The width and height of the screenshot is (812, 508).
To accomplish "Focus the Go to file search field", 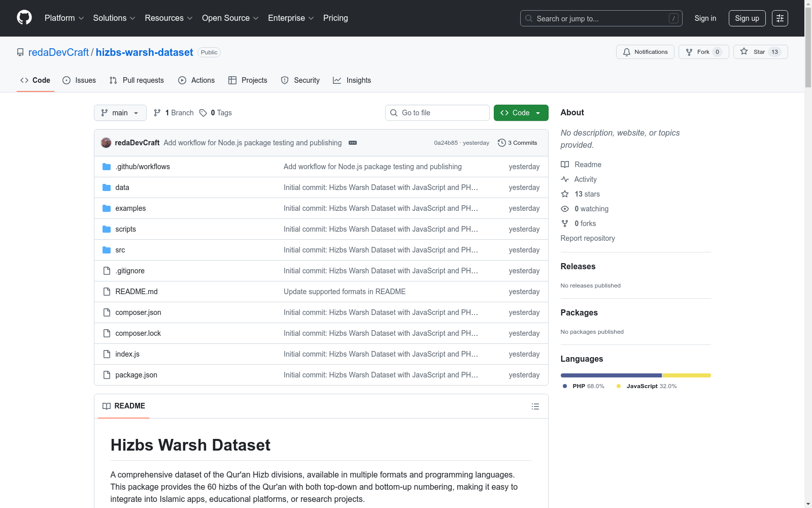I will tap(437, 113).
